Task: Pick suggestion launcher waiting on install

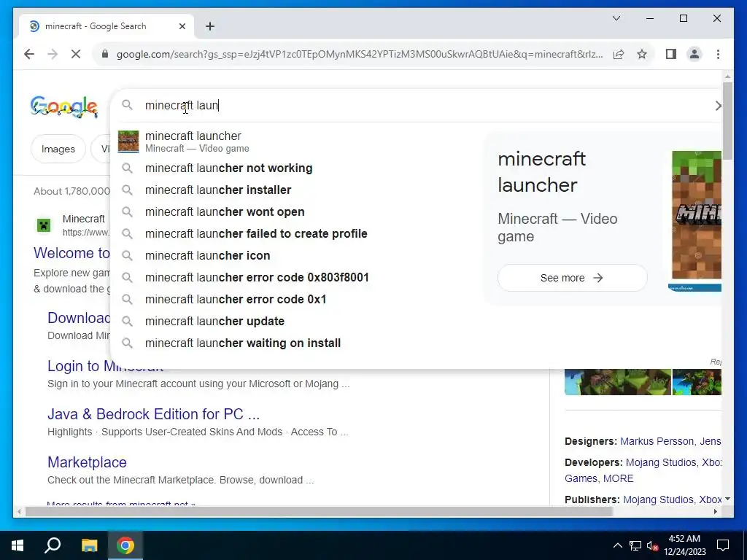Action: pyautogui.click(x=297, y=343)
